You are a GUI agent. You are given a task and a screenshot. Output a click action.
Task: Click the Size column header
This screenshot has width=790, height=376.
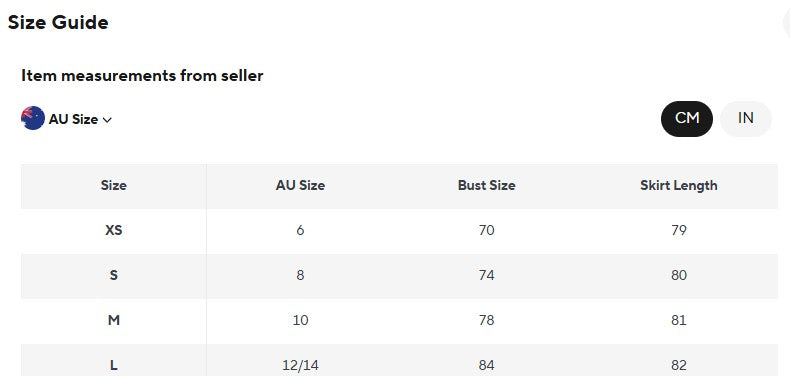tap(113, 185)
